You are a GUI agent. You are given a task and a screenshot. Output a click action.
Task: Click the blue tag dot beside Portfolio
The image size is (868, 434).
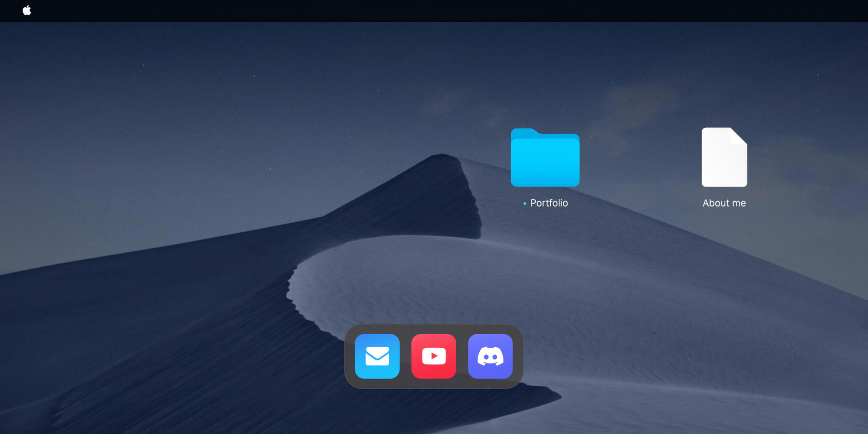click(x=525, y=203)
